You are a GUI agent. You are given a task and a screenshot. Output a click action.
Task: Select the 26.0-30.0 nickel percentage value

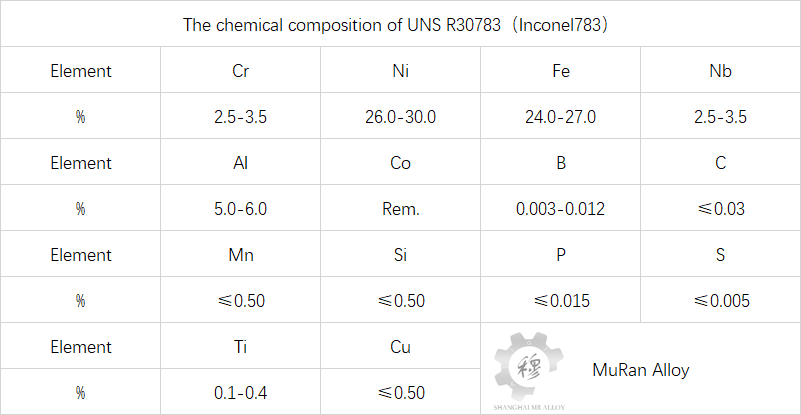pos(400,117)
